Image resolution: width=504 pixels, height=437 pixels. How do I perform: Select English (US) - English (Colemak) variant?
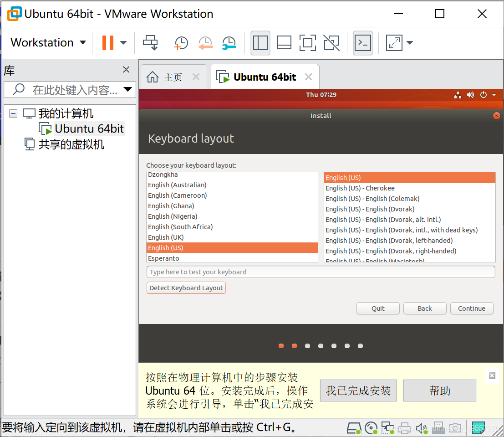coord(409,199)
